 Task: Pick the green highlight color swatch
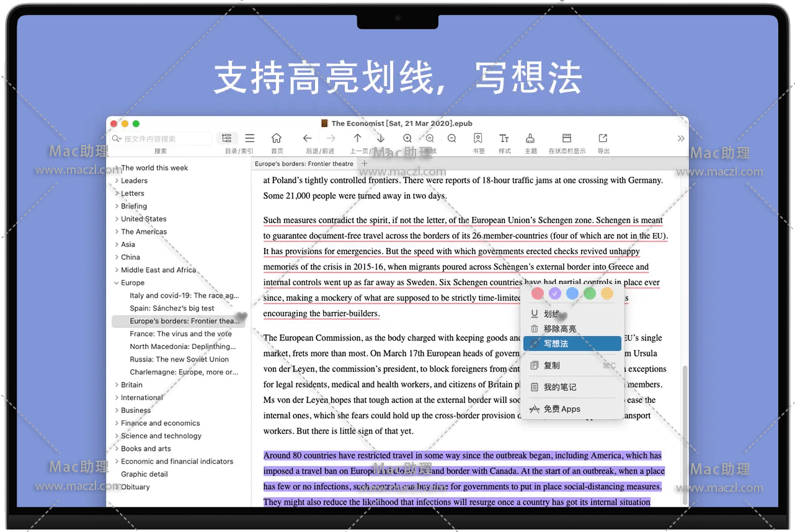590,293
